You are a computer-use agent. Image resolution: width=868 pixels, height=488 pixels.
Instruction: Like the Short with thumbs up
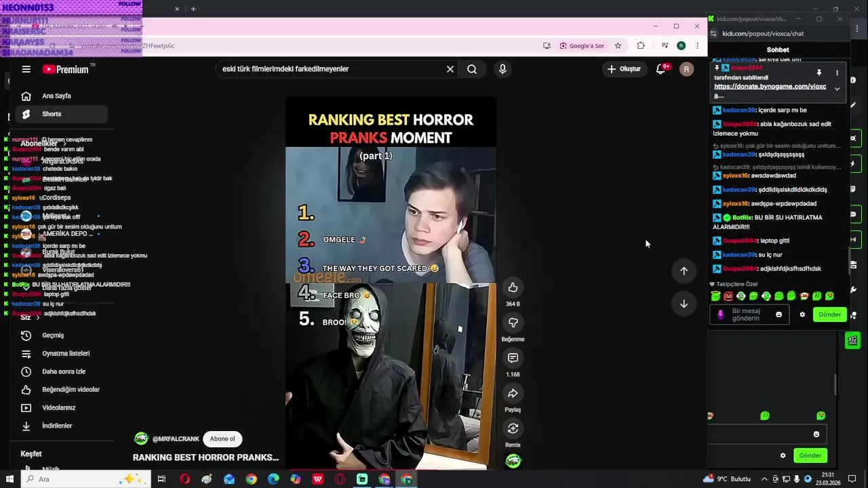tap(513, 287)
